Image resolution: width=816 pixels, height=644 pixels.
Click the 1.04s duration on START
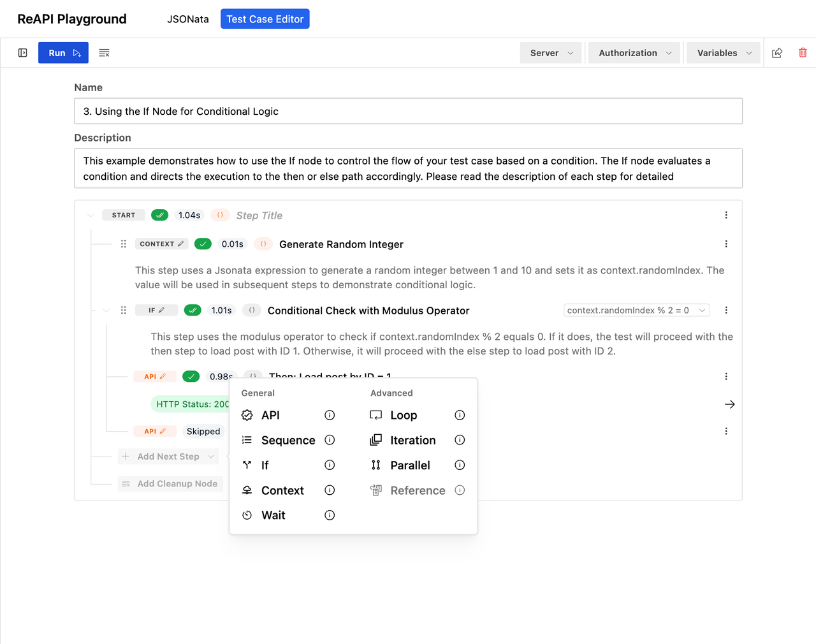point(189,216)
